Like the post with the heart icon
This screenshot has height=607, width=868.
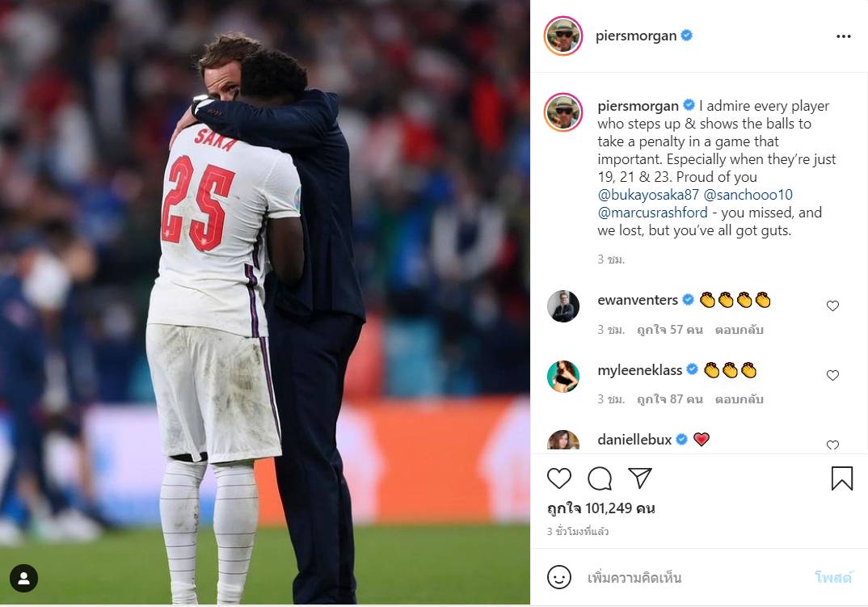pyautogui.click(x=559, y=478)
